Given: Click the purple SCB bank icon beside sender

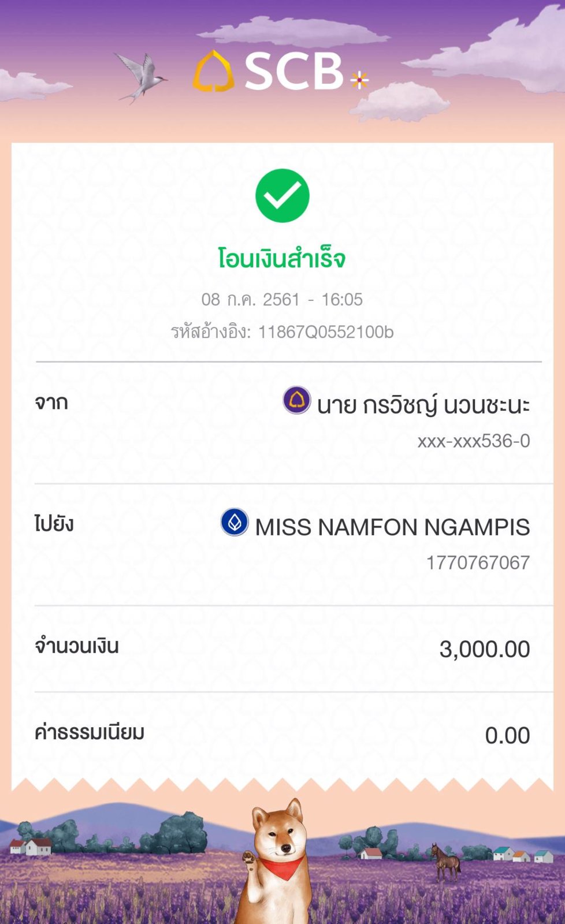Looking at the screenshot, I should (x=297, y=400).
